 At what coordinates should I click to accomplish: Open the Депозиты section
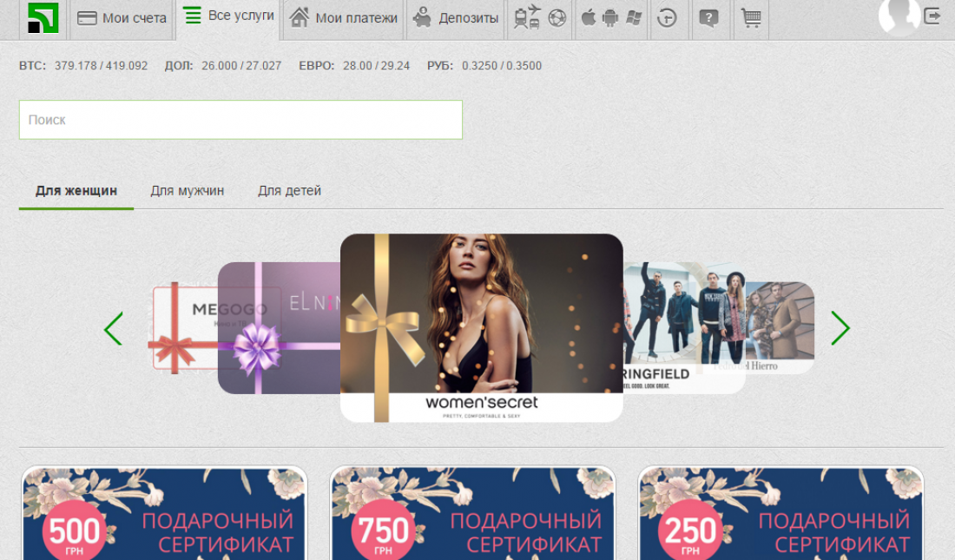[456, 18]
